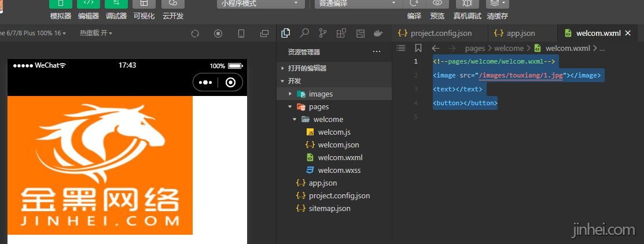Open sitemap.json file
Viewport: 644px width, 244px height.
[334, 208]
